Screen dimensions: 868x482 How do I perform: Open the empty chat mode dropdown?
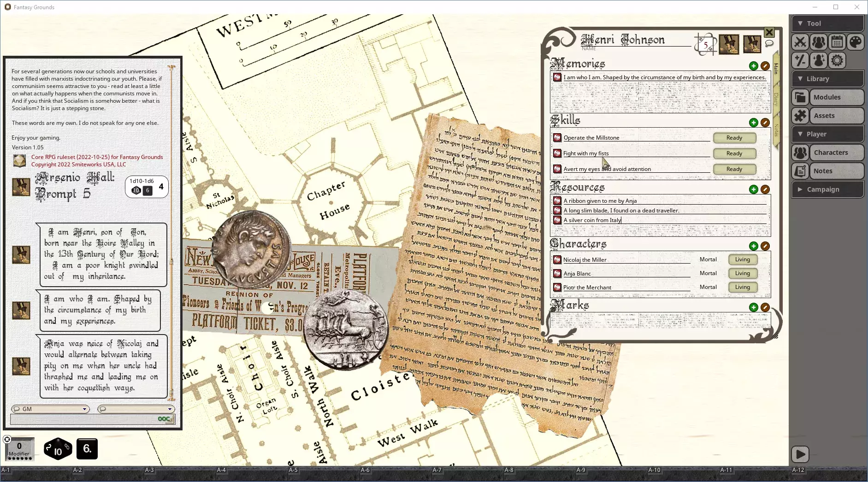point(136,409)
